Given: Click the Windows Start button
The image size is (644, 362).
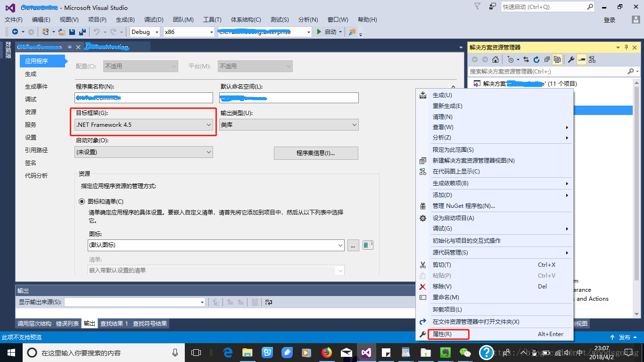Looking at the screenshot, I should 11,352.
